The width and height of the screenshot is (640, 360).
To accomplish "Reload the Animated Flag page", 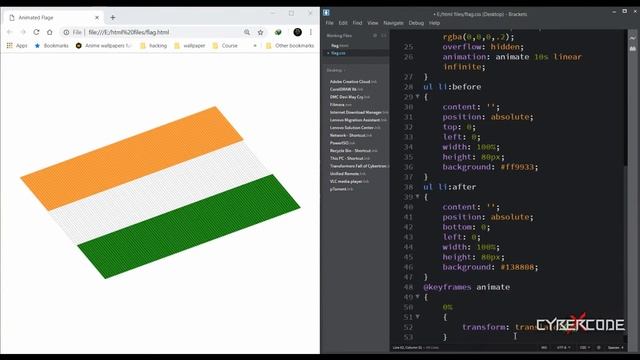I will 36,32.
